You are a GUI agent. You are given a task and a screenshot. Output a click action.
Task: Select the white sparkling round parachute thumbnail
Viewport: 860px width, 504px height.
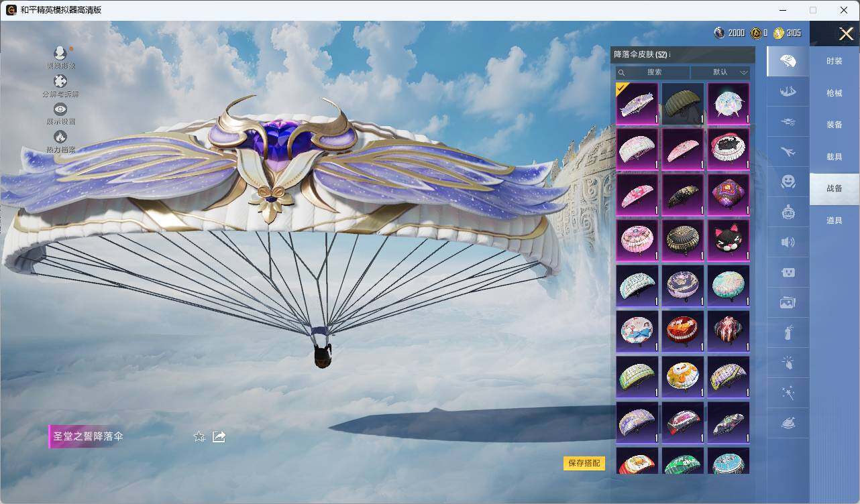point(729,104)
